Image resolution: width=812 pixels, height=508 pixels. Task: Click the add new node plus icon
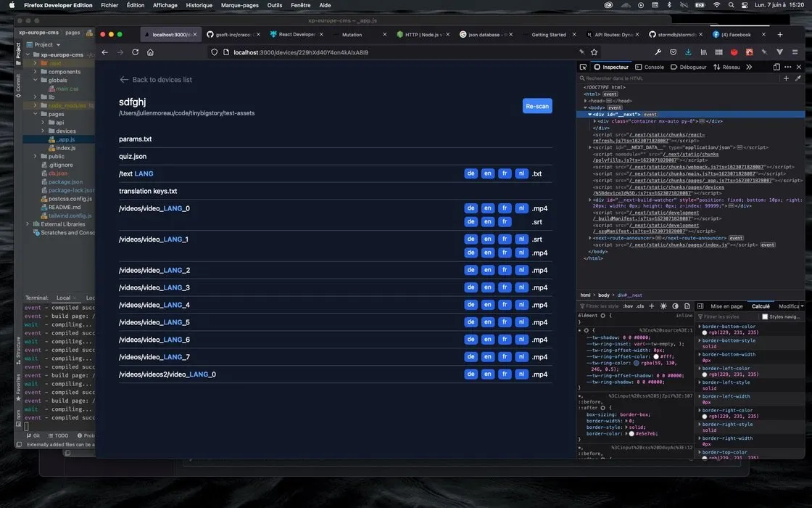(x=786, y=78)
